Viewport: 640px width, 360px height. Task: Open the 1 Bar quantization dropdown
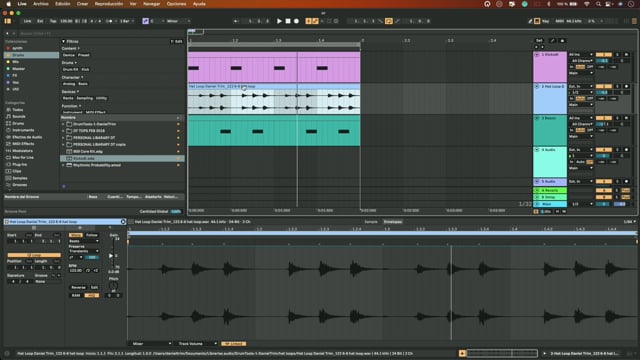pyautogui.click(x=127, y=21)
